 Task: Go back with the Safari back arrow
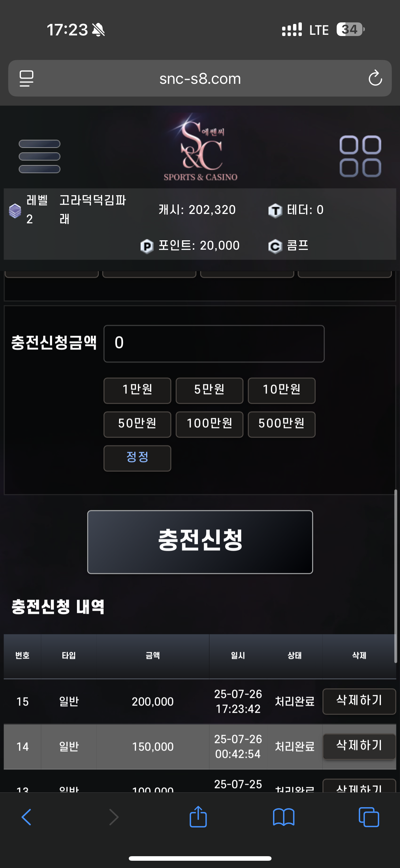(26, 817)
